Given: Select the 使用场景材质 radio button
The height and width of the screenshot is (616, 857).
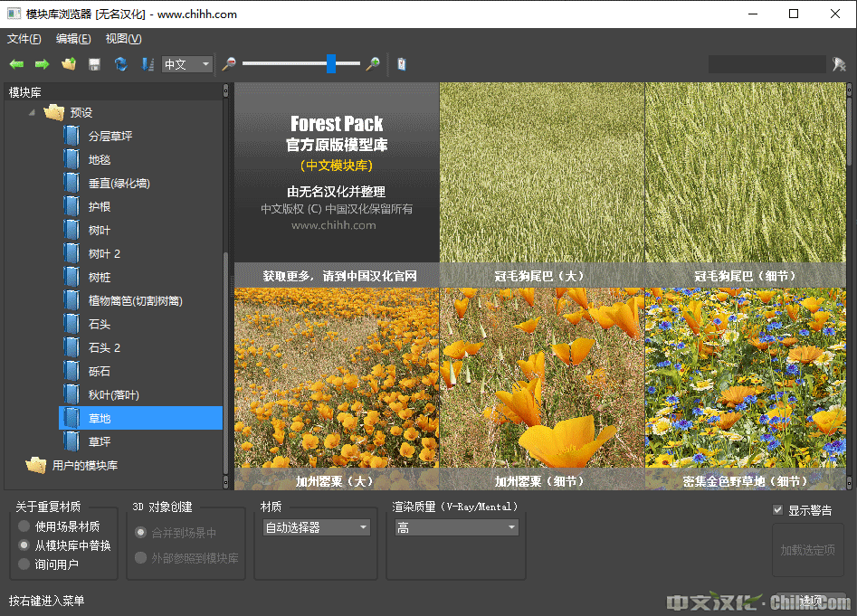Looking at the screenshot, I should coord(24,526).
